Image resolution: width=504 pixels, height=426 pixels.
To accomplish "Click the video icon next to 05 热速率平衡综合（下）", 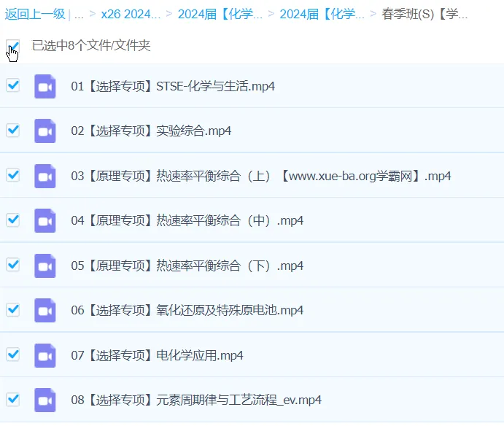I will [45, 266].
